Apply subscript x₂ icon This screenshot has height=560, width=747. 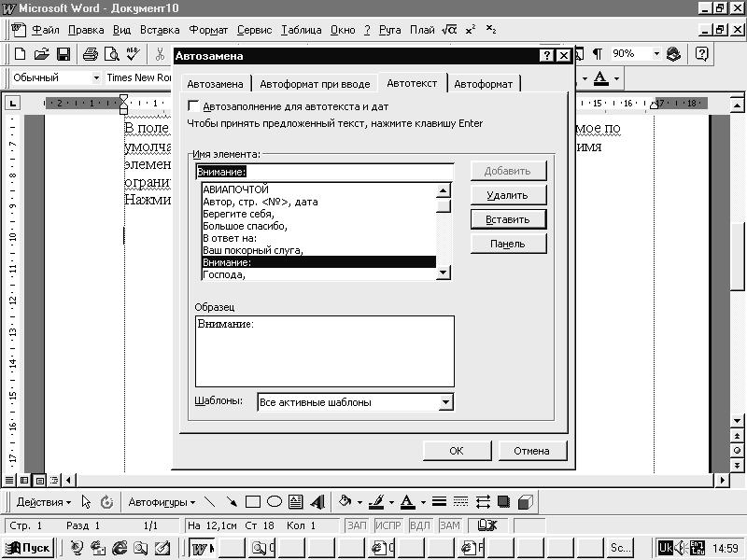pyautogui.click(x=491, y=30)
